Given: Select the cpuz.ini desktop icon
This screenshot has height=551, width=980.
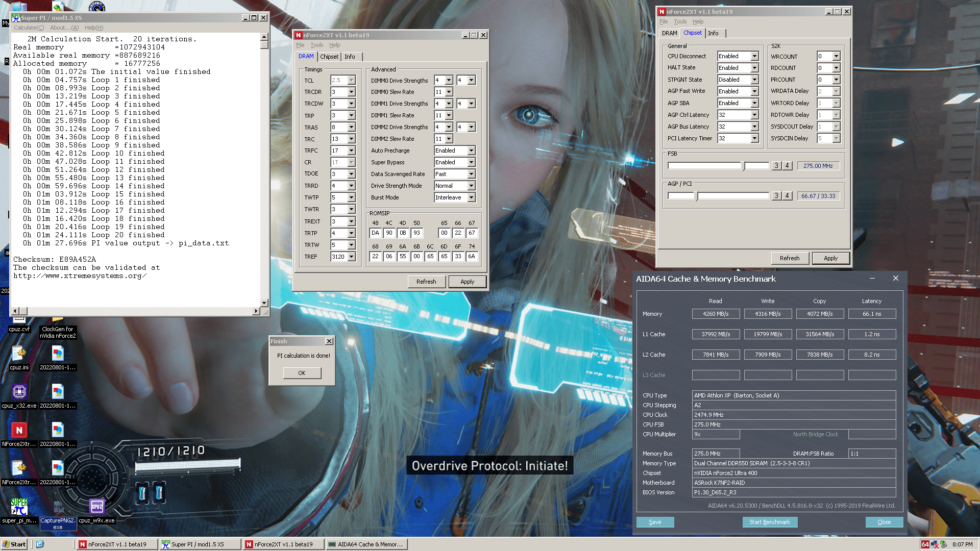Looking at the screenshot, I should pyautogui.click(x=19, y=358).
